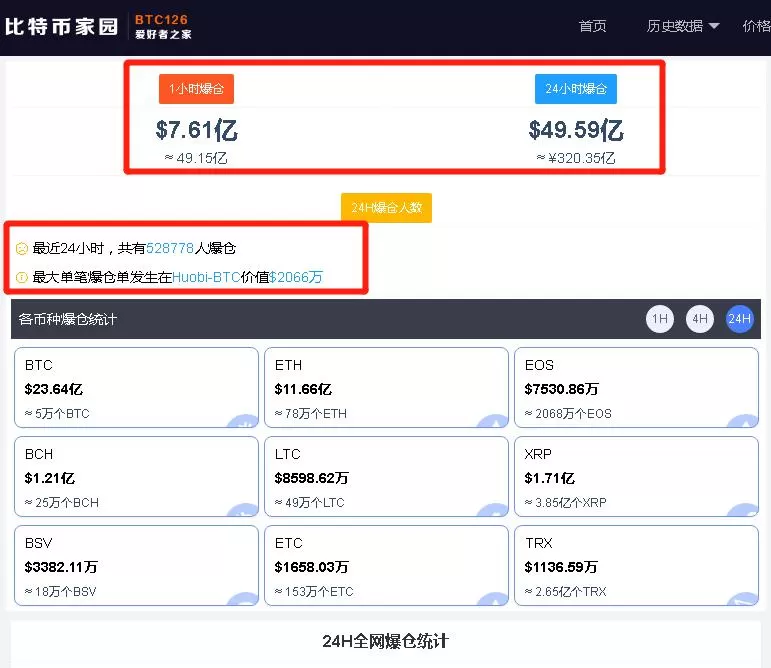Click the corner coin icon on XRP card
Image resolution: width=771 pixels, height=668 pixels.
click(x=743, y=510)
